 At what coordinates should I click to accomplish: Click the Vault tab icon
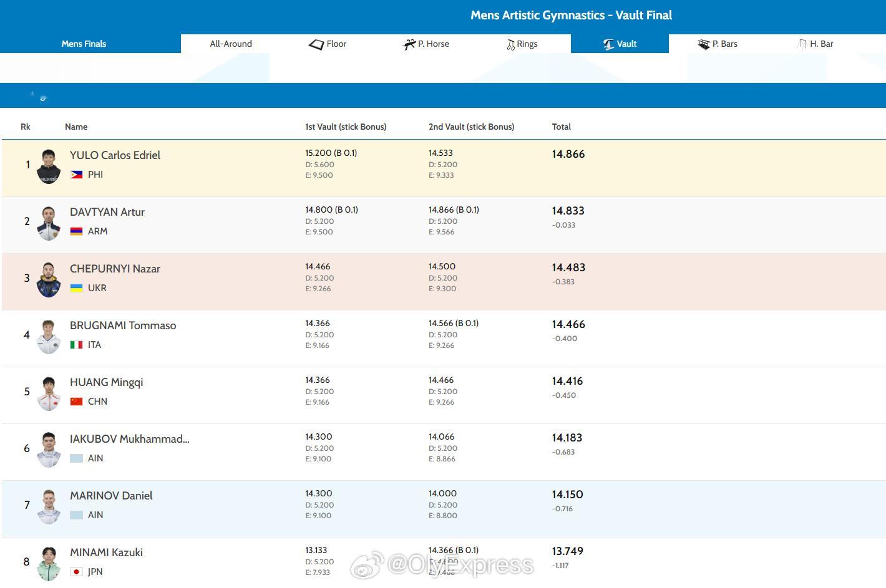[x=608, y=44]
